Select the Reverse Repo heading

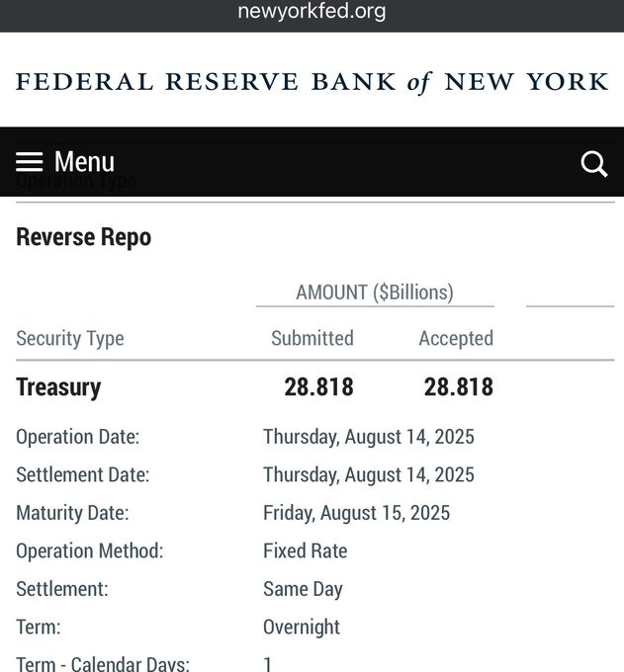(84, 237)
